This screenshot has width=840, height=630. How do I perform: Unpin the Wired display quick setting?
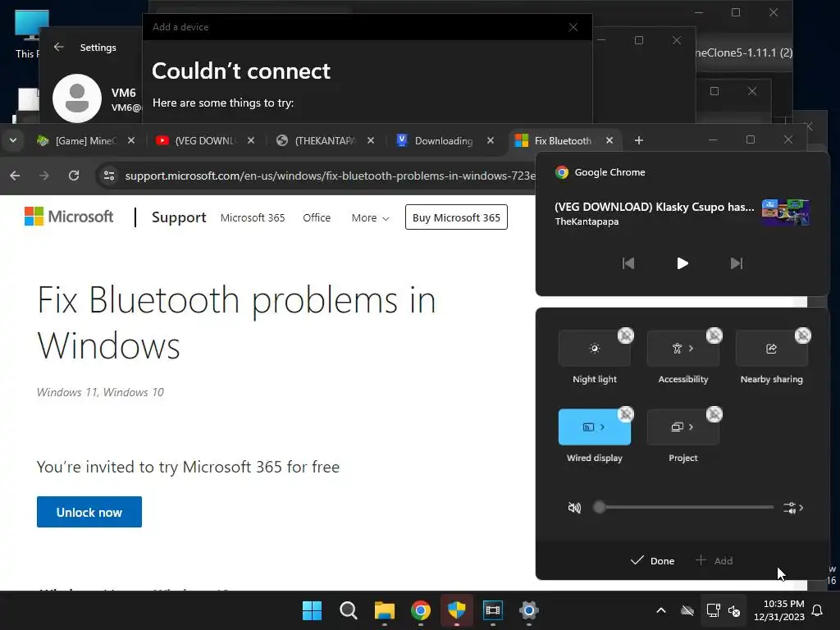click(x=625, y=414)
